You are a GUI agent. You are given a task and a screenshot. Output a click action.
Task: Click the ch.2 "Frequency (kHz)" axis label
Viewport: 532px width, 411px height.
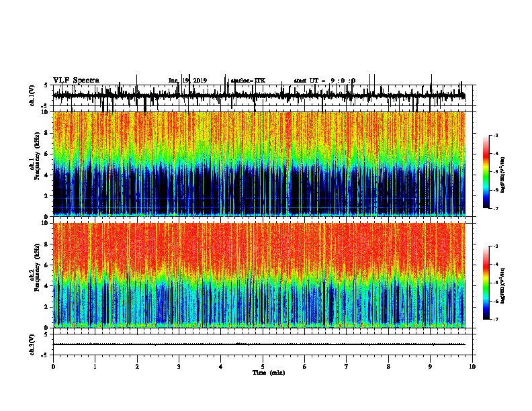(38, 268)
